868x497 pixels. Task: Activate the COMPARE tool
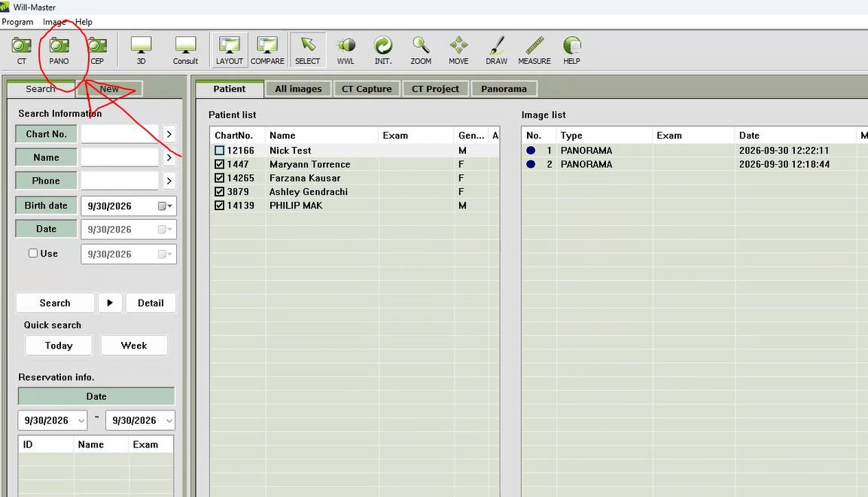[x=267, y=50]
